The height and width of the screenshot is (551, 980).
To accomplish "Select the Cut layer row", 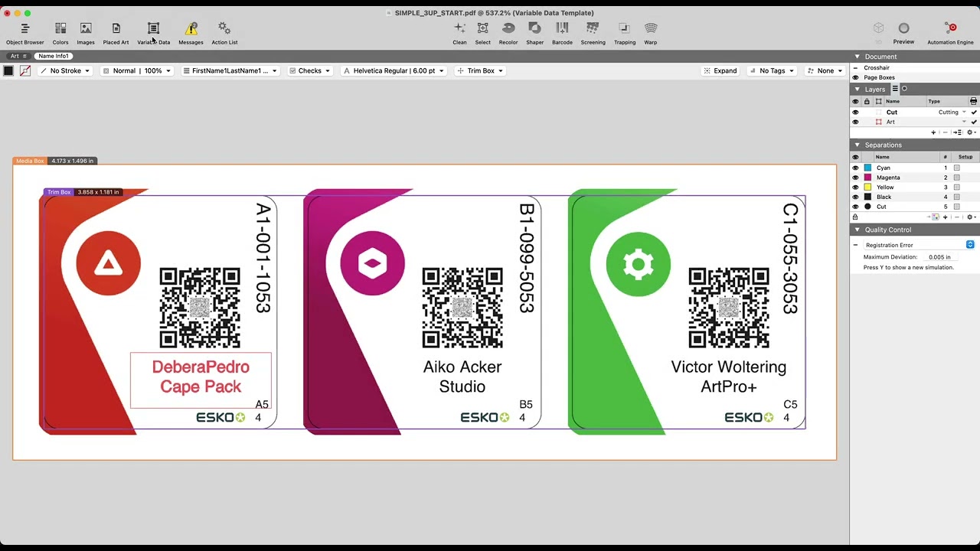I will coord(915,112).
